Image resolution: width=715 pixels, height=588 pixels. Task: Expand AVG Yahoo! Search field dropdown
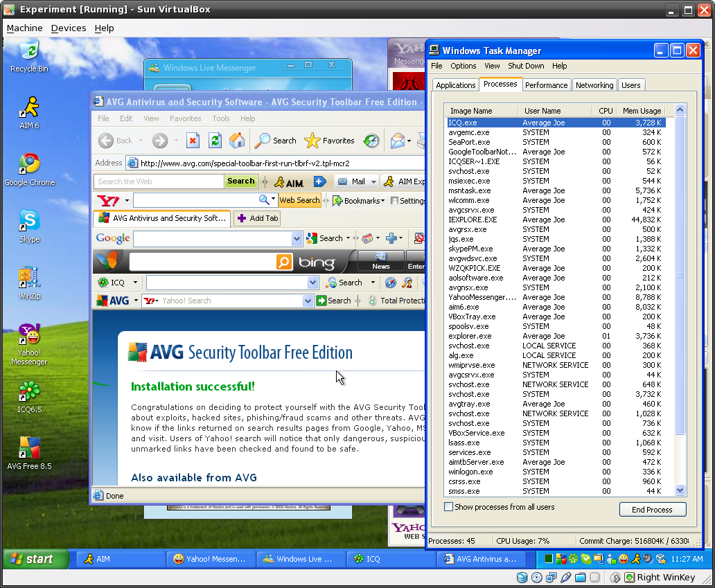(308, 301)
